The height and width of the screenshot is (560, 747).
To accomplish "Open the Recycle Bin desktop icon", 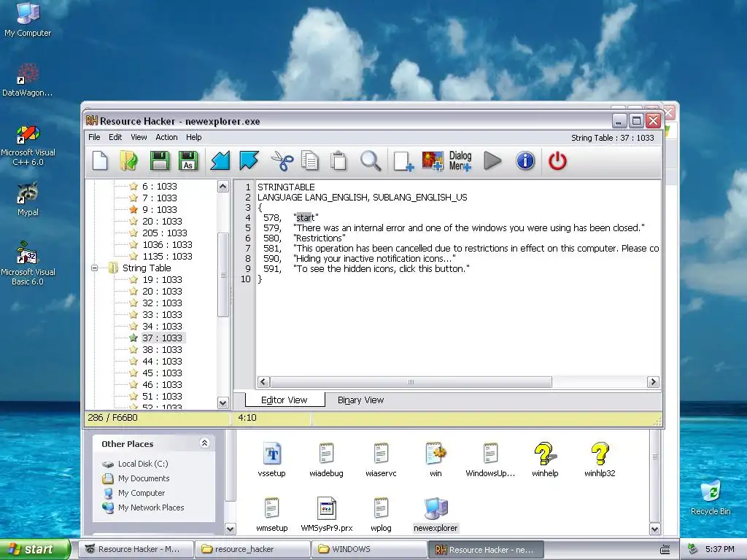I will [711, 498].
